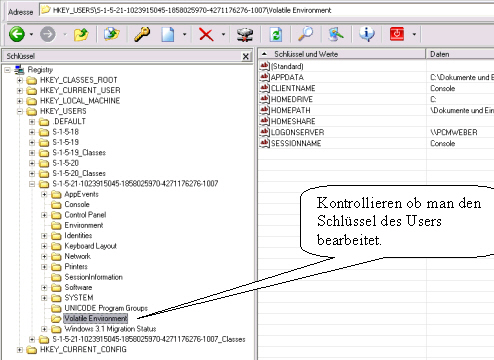The height and width of the screenshot is (360, 494).
Task: Expand HKEY_CLASSES_ROOT node
Action: pyautogui.click(x=20, y=80)
